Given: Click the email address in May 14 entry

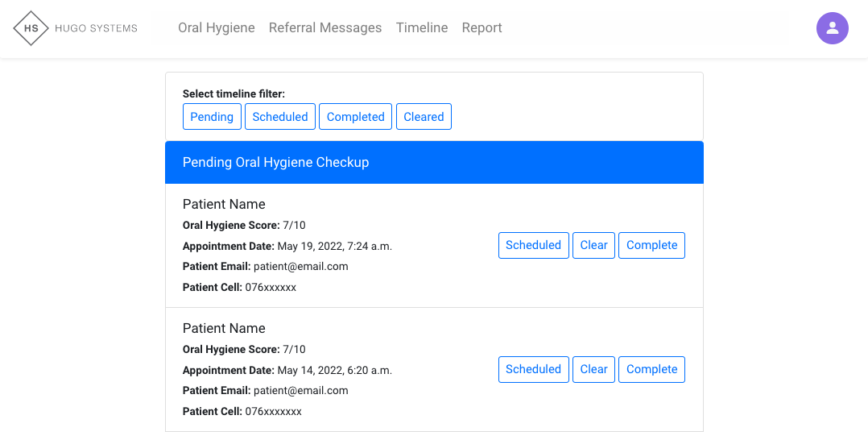Looking at the screenshot, I should pos(300,391).
